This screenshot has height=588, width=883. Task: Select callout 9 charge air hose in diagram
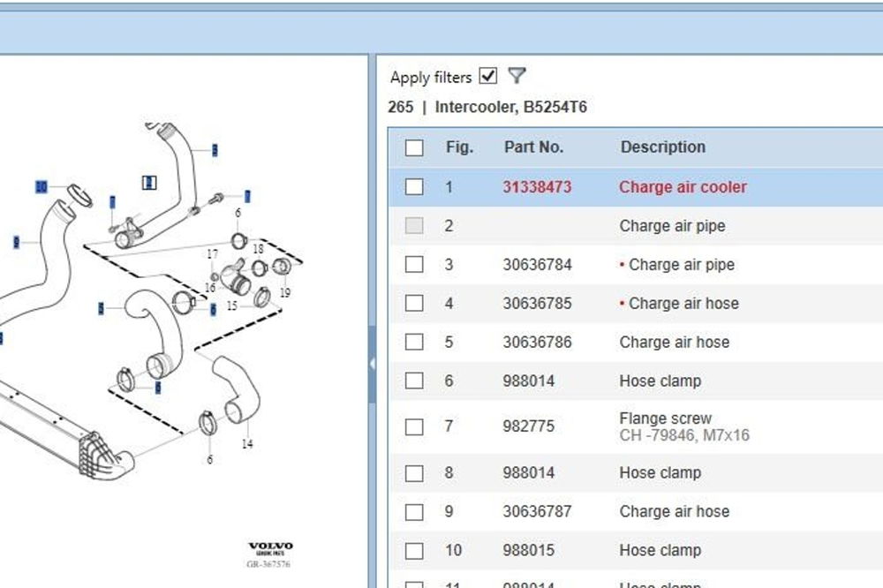[16, 242]
